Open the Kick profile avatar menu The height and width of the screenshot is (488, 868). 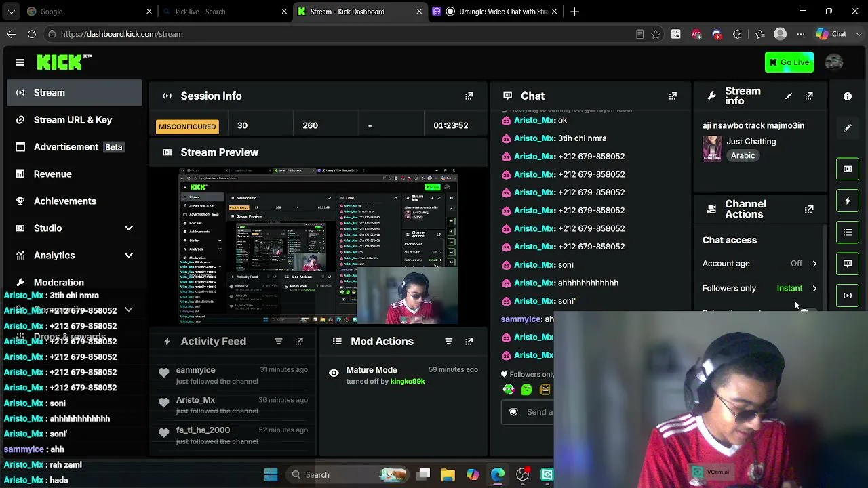pyautogui.click(x=834, y=62)
